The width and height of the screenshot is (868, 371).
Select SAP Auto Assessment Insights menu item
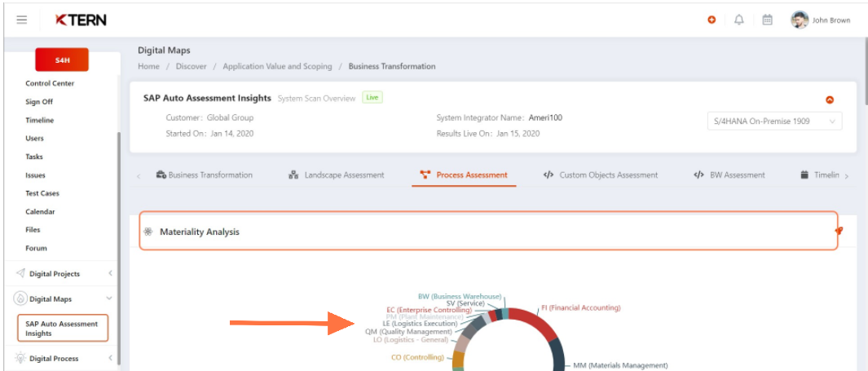click(63, 329)
